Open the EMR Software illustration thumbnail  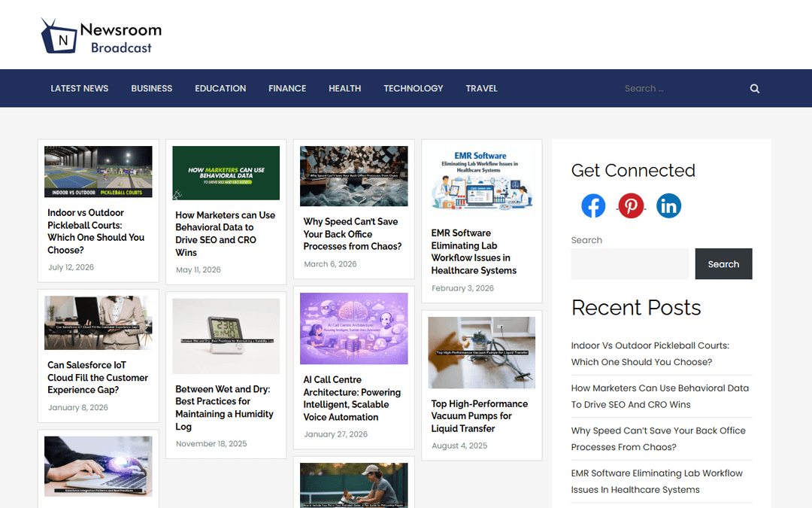pyautogui.click(x=482, y=181)
